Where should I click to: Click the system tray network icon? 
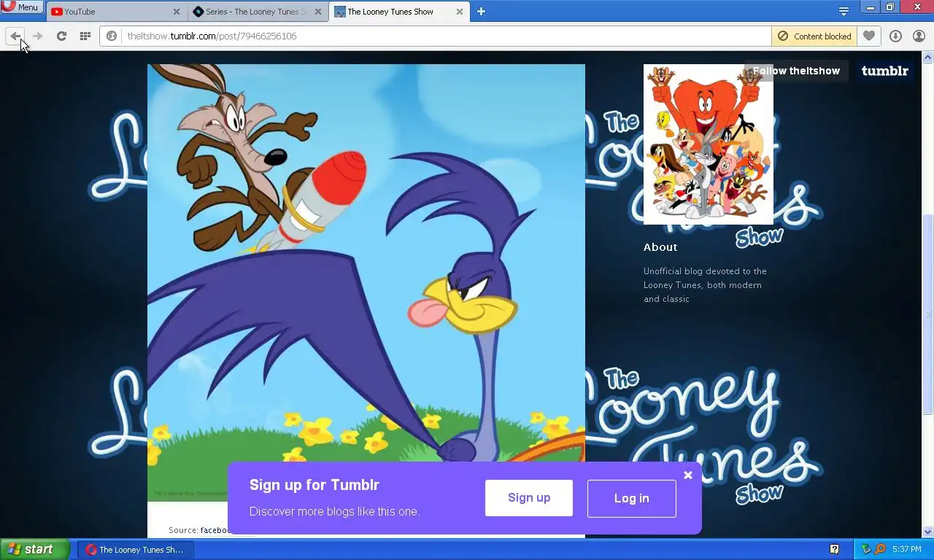coord(866,549)
